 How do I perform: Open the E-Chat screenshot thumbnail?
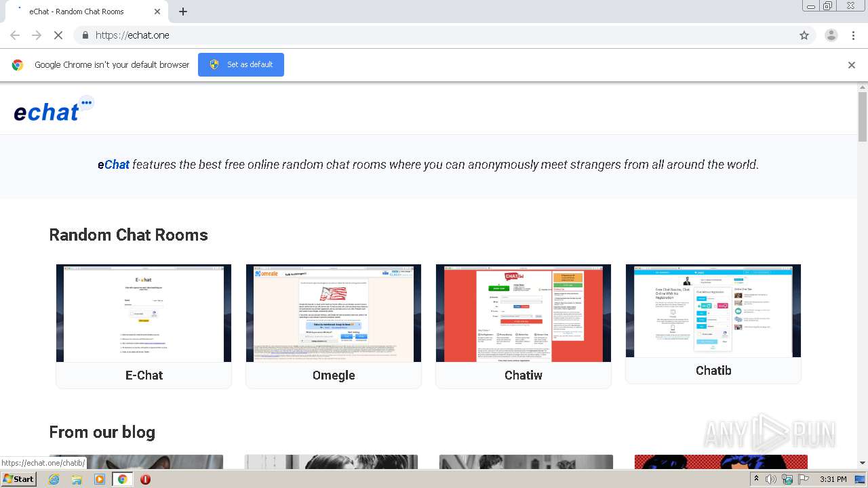(144, 313)
